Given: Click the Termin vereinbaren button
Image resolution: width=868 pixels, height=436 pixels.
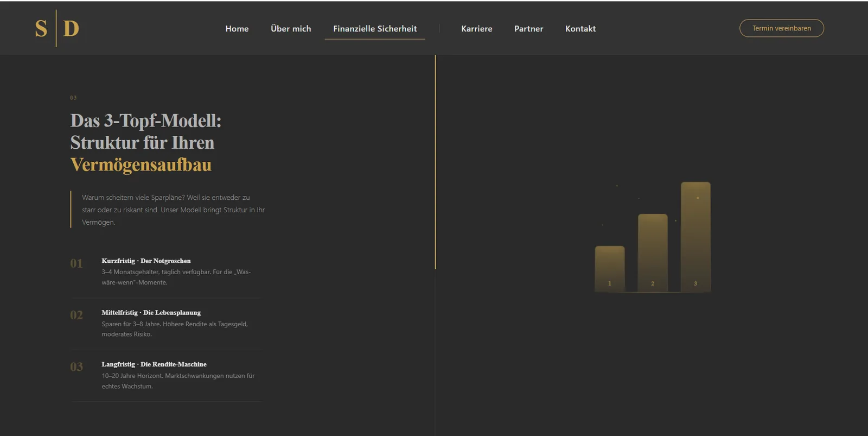Looking at the screenshot, I should [x=782, y=28].
